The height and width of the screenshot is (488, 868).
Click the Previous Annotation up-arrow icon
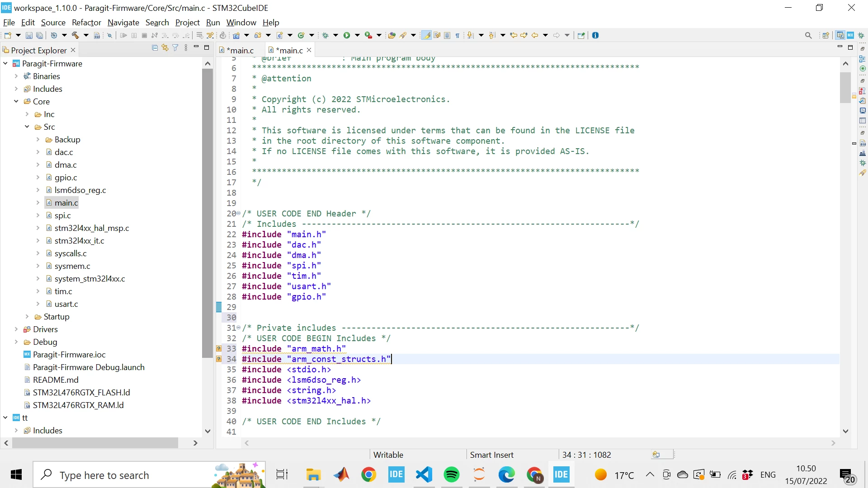(492, 35)
